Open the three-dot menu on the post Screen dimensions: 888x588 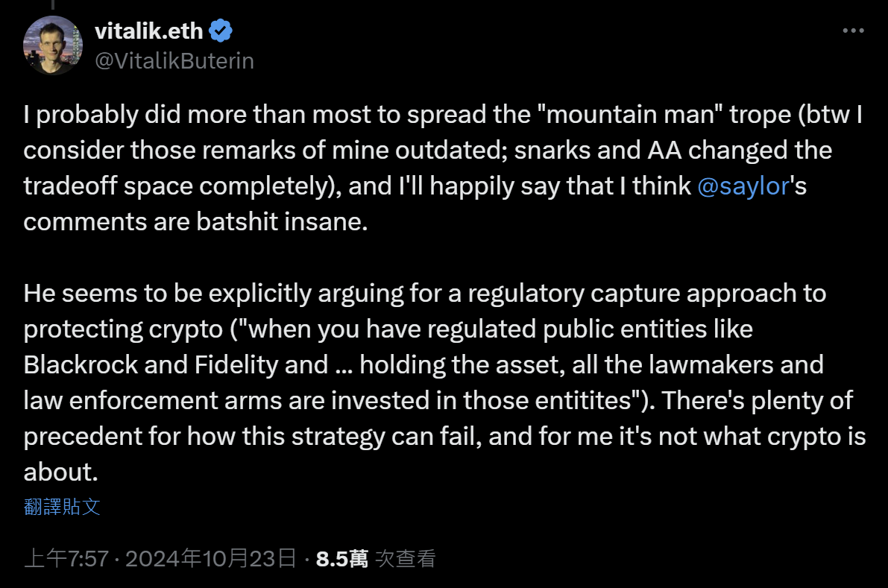[852, 31]
